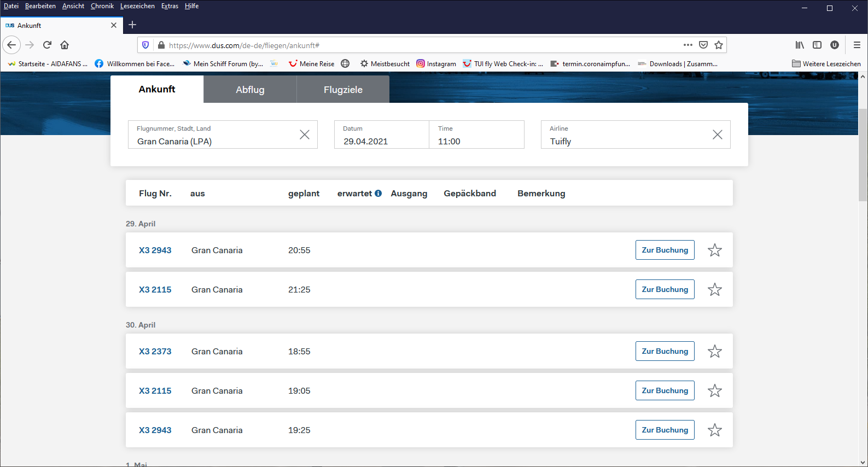Mark flight X3 2115 at 19:05 as favorite
Image resolution: width=868 pixels, height=467 pixels.
point(714,391)
